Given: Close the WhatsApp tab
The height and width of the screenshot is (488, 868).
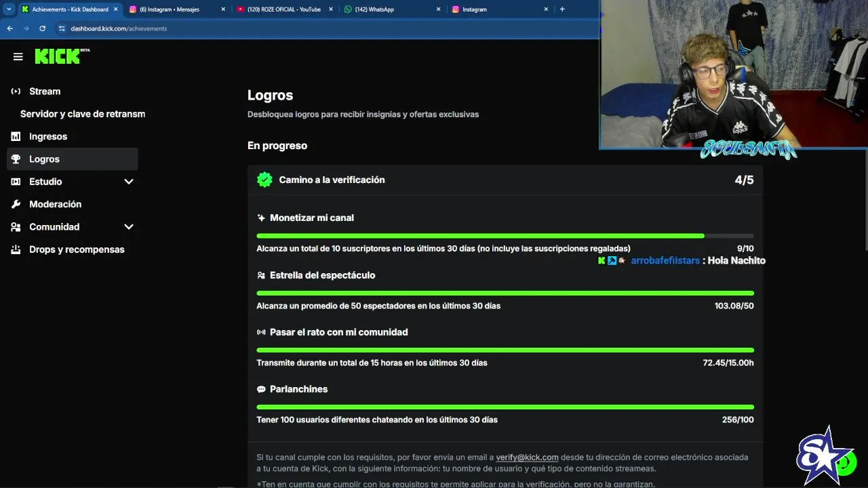Looking at the screenshot, I should [x=438, y=9].
